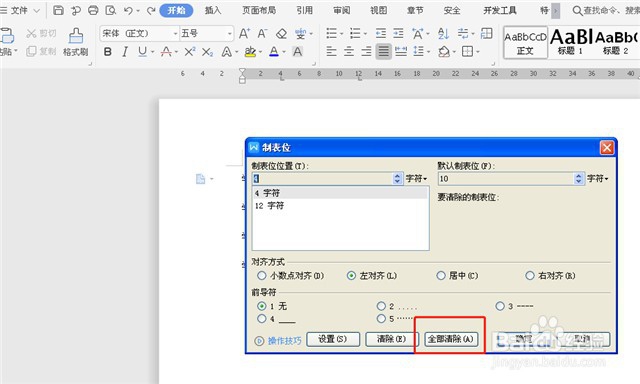The width and height of the screenshot is (640, 384).
Task: Apply Subscript formatting
Action: (x=207, y=52)
